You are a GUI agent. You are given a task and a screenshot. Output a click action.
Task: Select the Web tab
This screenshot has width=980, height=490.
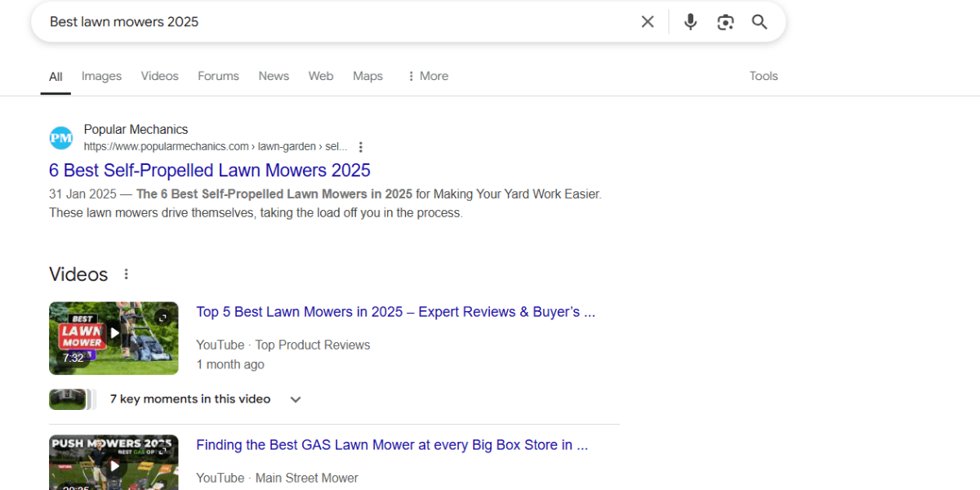pos(321,76)
